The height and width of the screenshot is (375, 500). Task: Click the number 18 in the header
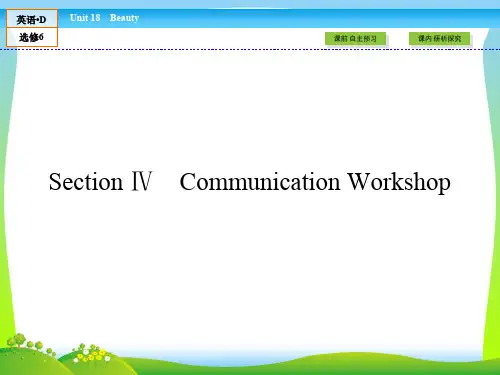95,18
